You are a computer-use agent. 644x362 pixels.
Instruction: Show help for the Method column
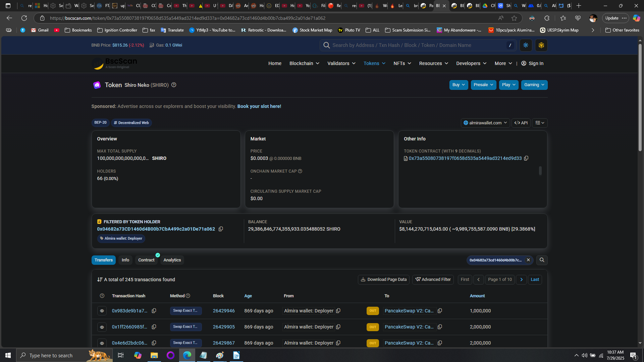click(x=188, y=296)
